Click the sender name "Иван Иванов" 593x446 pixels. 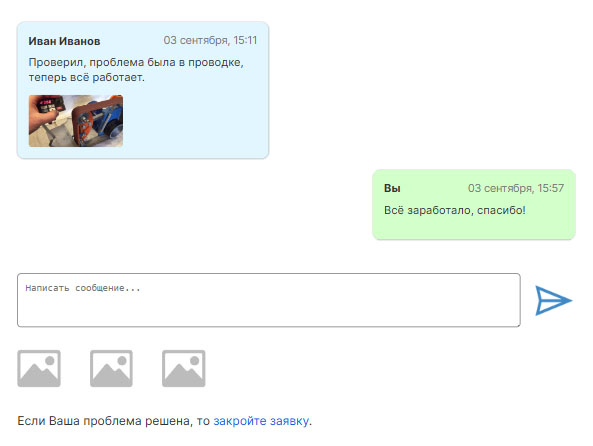(64, 41)
